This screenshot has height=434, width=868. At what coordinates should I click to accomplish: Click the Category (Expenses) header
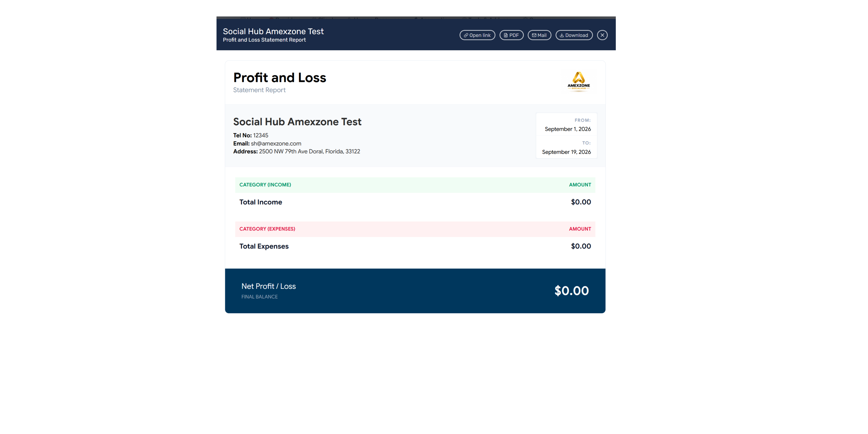point(267,229)
